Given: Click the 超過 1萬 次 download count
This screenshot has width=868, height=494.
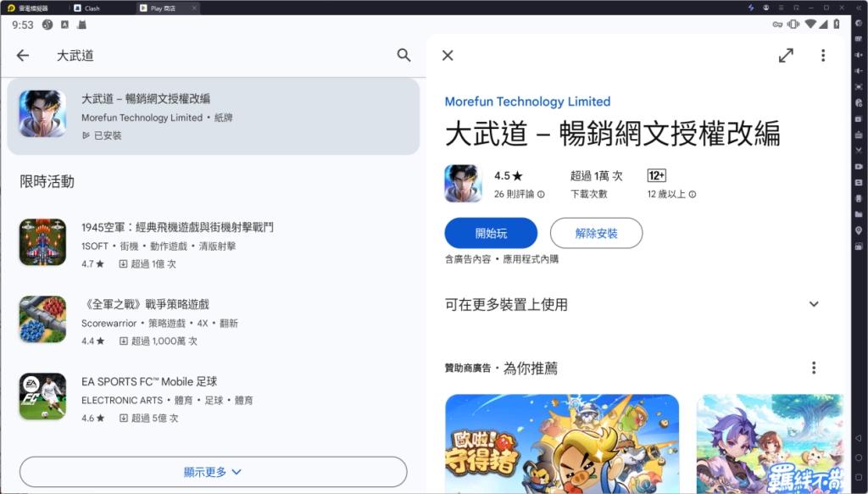Looking at the screenshot, I should [x=596, y=176].
